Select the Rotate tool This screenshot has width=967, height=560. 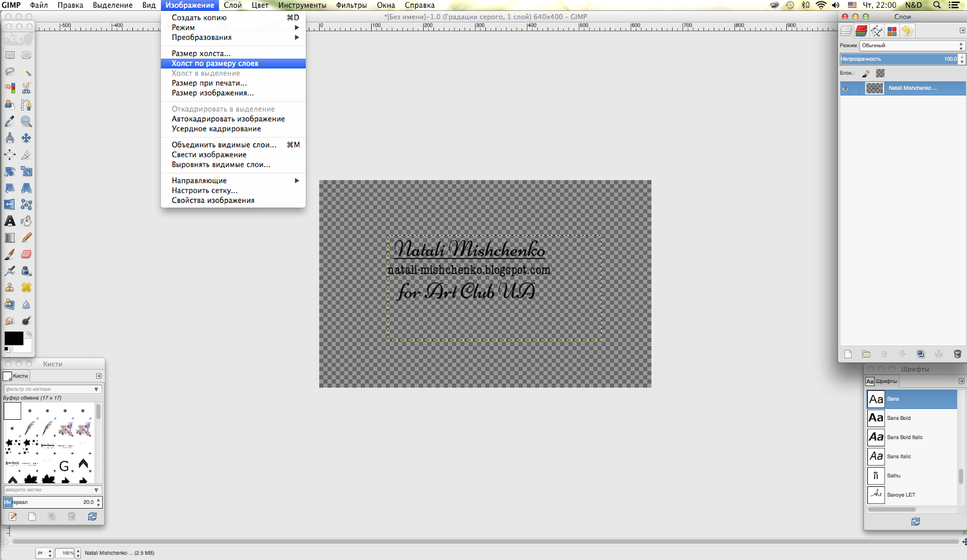pyautogui.click(x=10, y=172)
